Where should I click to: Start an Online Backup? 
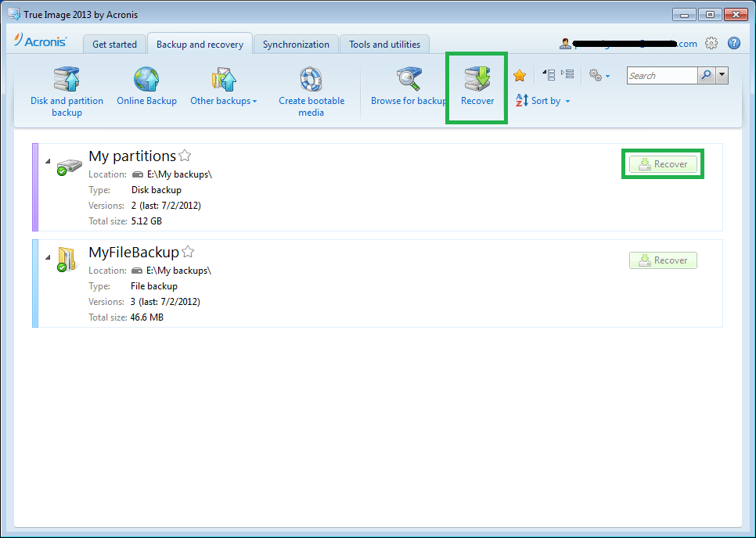(x=146, y=88)
